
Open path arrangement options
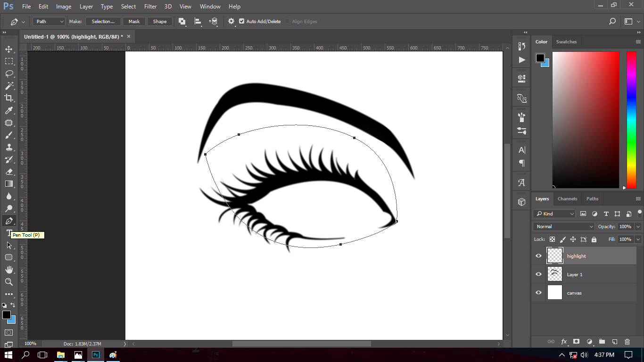(214, 21)
